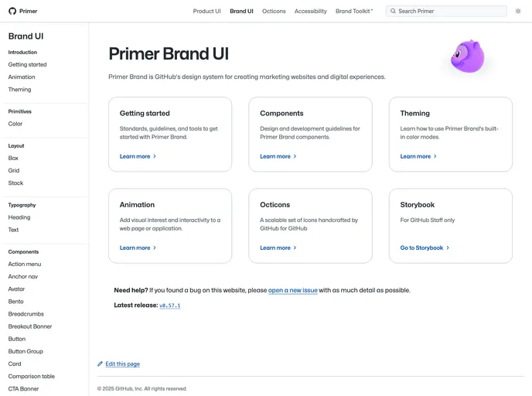Open Octicons in the top navigation

pyautogui.click(x=274, y=11)
